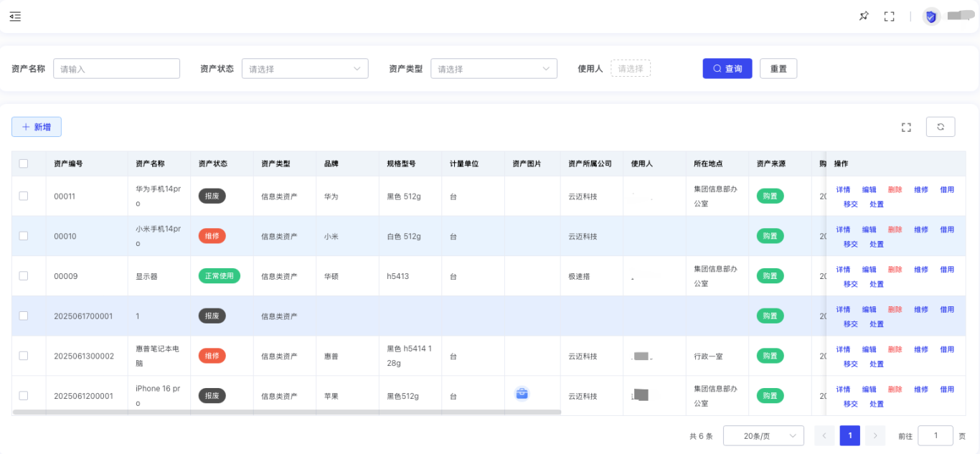Click the 重置 reset button
This screenshot has height=454, width=980.
click(778, 69)
